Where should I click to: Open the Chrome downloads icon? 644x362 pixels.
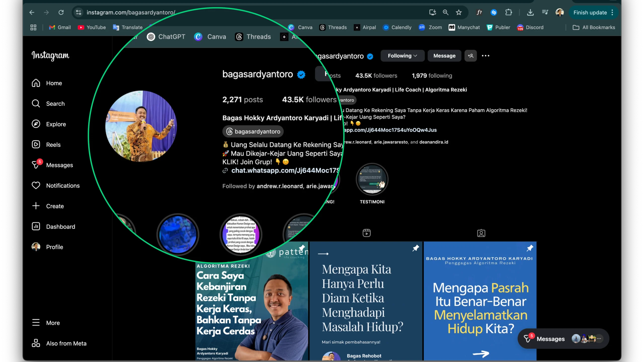click(530, 12)
